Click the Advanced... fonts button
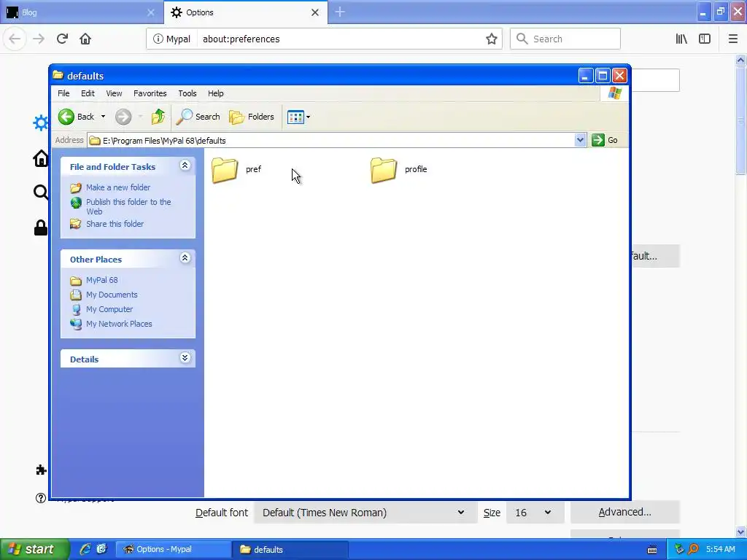The height and width of the screenshot is (560, 747). [x=624, y=512]
